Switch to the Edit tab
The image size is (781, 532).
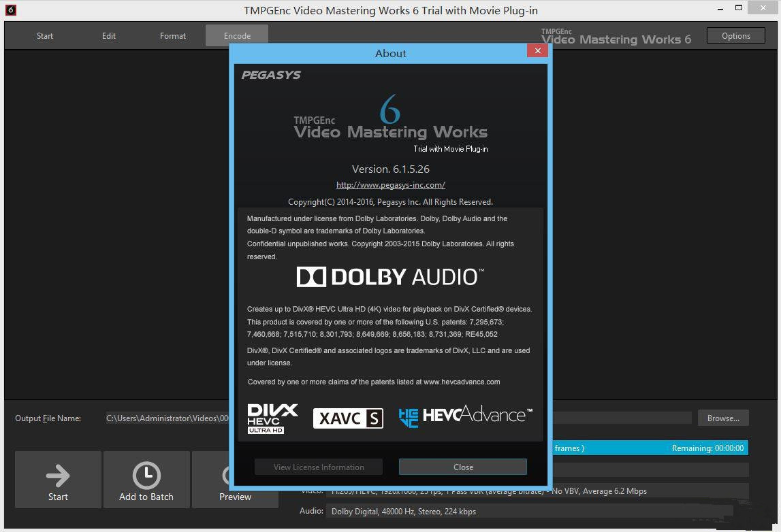coord(108,36)
